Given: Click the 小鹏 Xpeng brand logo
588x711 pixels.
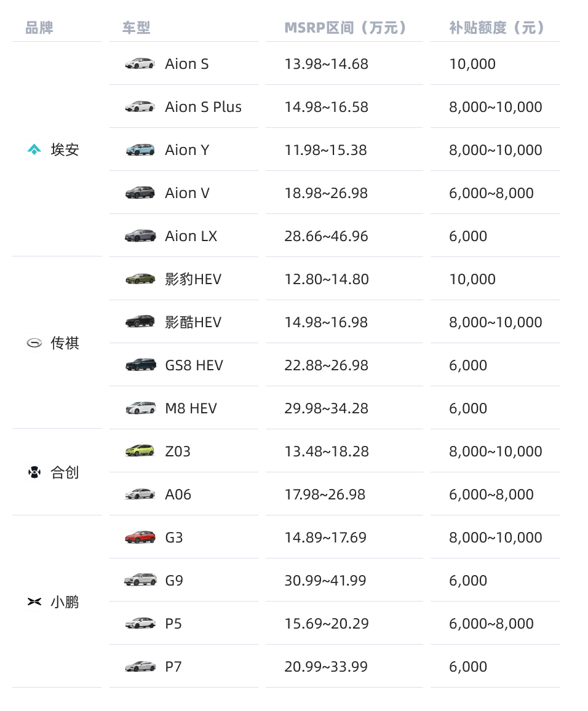Looking at the screenshot, I should [x=34, y=602].
